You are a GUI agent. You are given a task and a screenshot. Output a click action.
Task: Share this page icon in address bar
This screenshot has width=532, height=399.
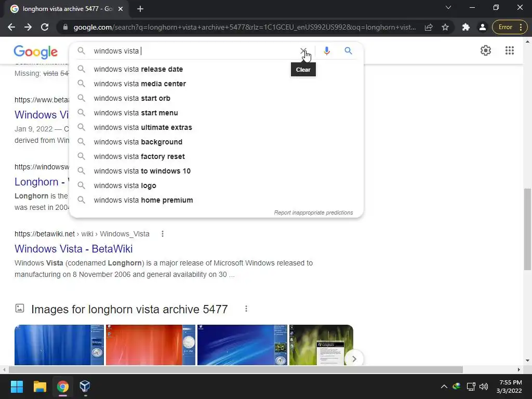pyautogui.click(x=429, y=27)
